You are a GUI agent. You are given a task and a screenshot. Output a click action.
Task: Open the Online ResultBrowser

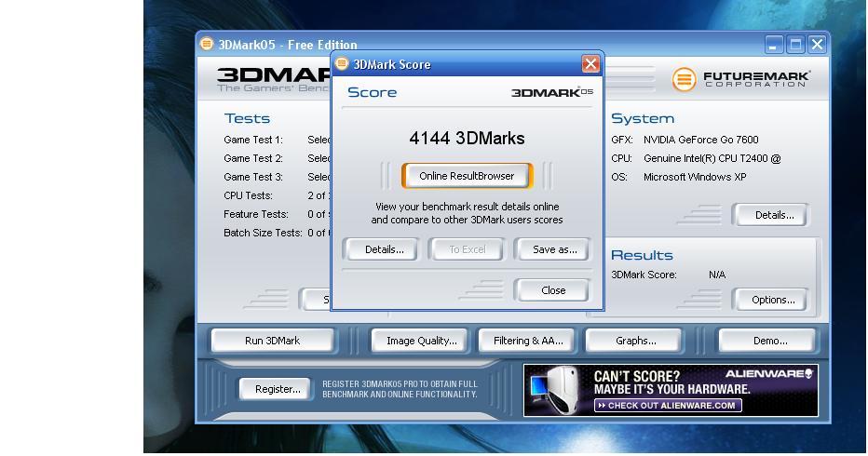(467, 176)
